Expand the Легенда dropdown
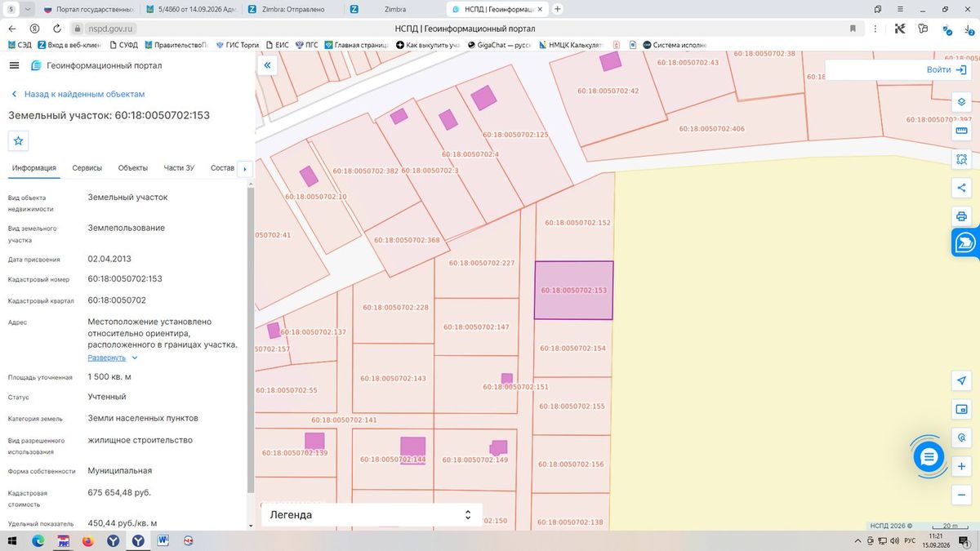This screenshot has width=980, height=551. [372, 514]
